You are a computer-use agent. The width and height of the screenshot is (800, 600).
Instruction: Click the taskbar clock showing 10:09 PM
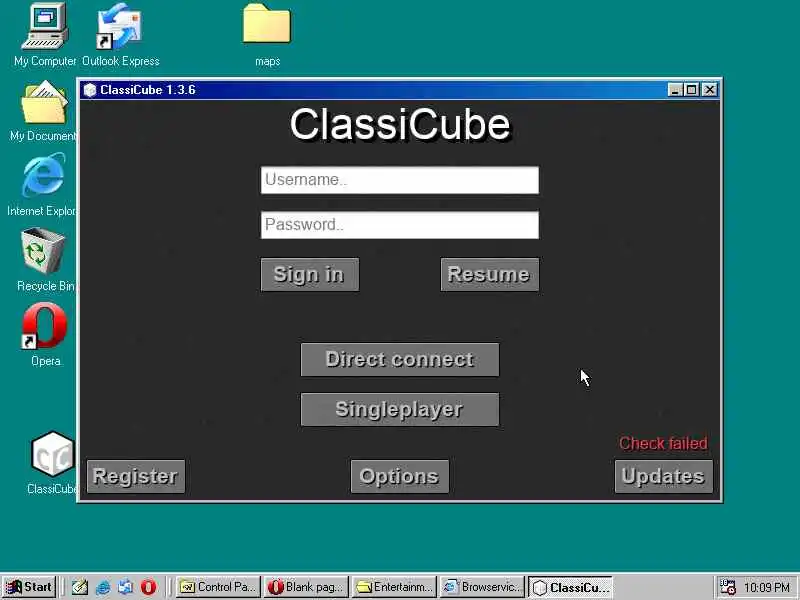(x=767, y=587)
